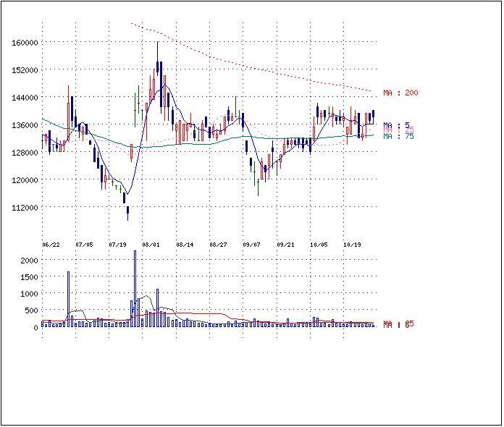Click the 136000 price axis label
Screen dimensions: 504x427
pos(25,125)
